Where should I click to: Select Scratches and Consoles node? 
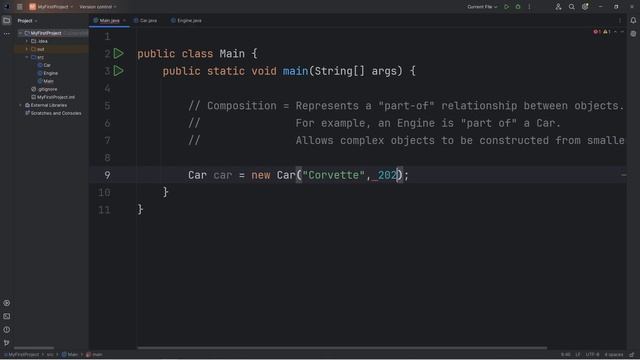click(x=53, y=113)
